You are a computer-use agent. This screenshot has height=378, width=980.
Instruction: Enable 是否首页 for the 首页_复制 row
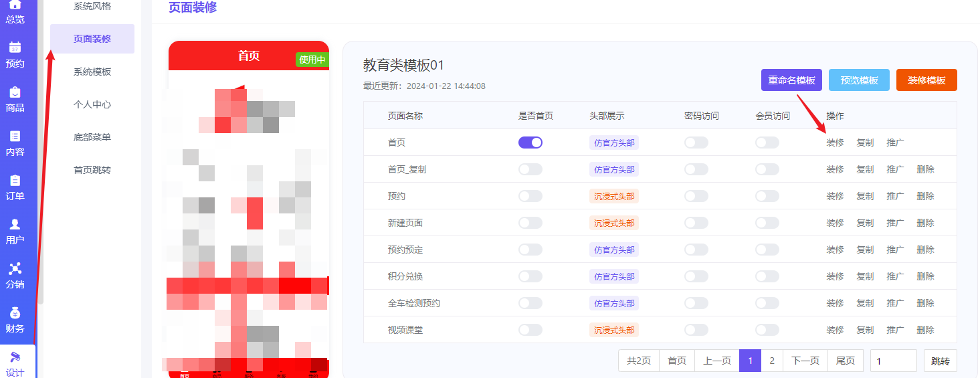[x=530, y=169]
